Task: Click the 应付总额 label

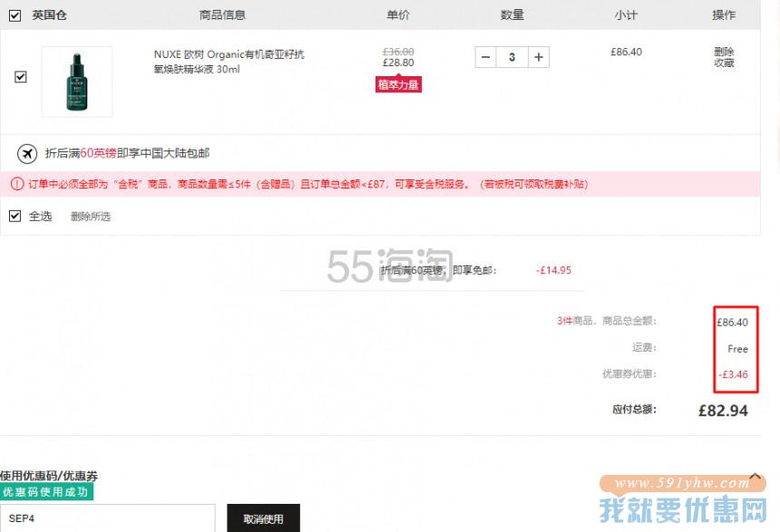Action: [x=634, y=409]
